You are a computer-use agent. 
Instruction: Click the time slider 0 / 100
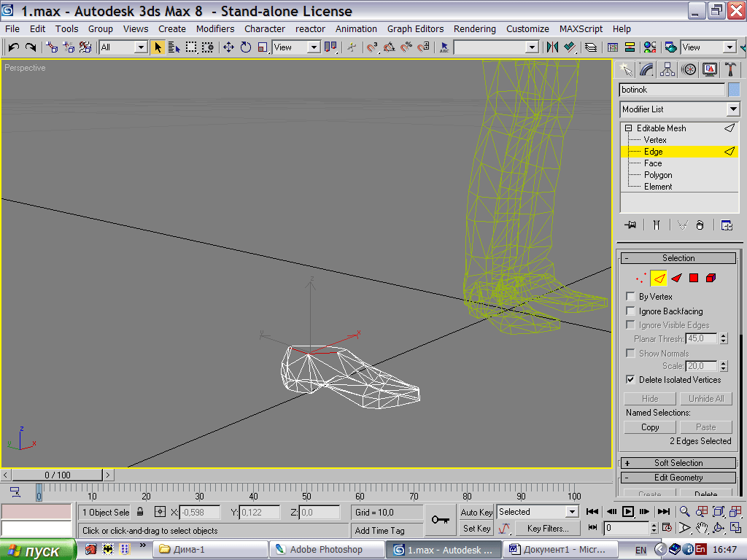tap(58, 475)
